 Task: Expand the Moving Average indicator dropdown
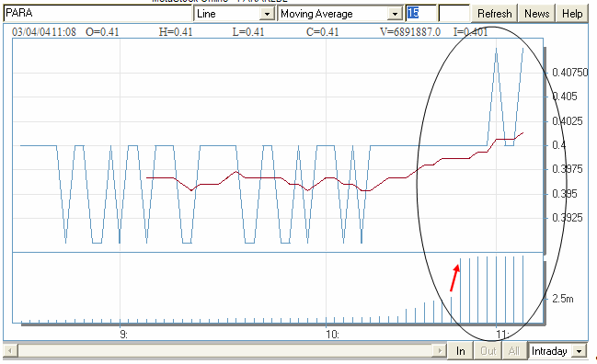click(x=396, y=14)
